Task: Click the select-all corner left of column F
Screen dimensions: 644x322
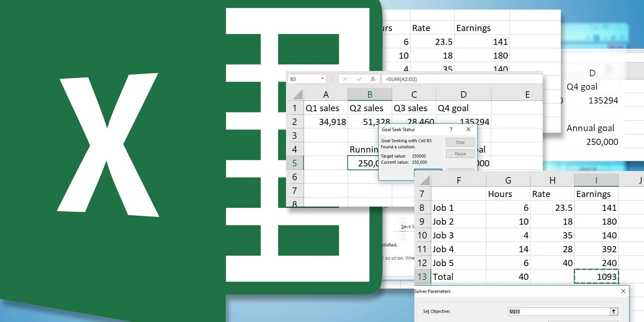Action: tap(423, 180)
